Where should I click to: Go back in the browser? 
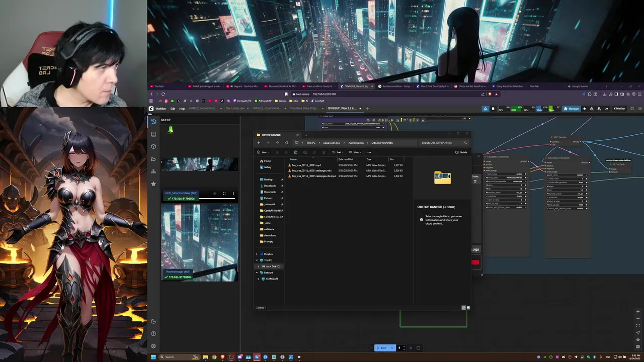point(151,94)
